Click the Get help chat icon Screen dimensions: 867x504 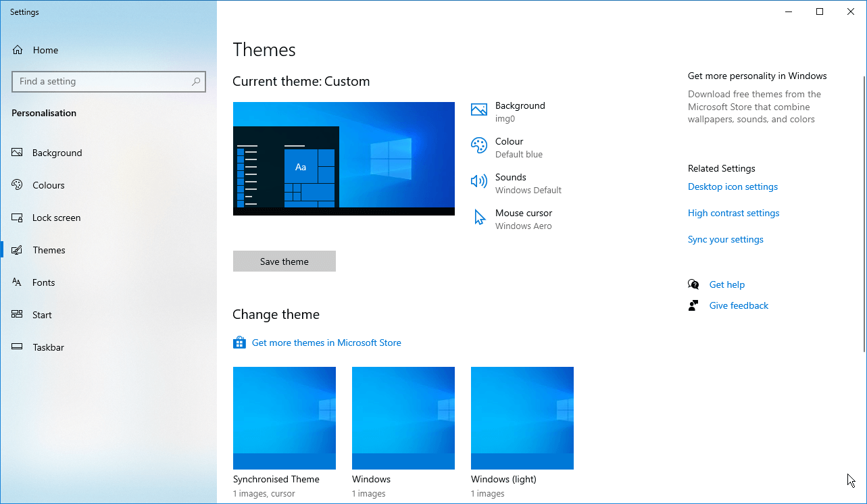pyautogui.click(x=693, y=284)
